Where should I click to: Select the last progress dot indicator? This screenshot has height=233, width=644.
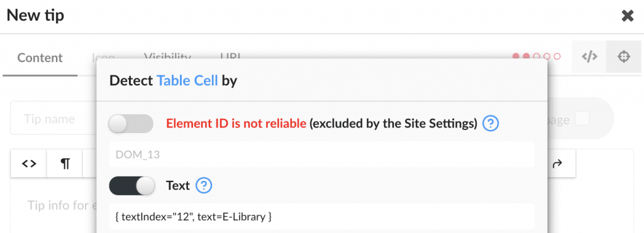click(557, 57)
